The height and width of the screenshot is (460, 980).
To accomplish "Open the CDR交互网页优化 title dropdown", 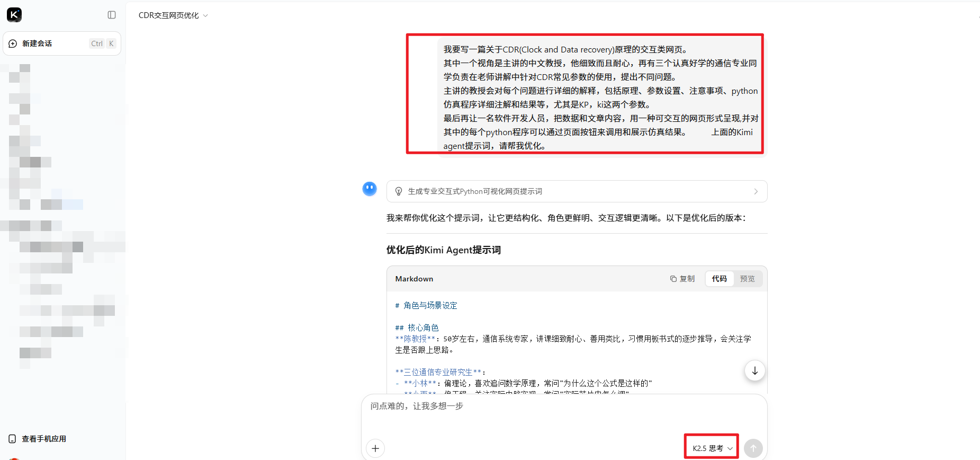I will [x=173, y=15].
